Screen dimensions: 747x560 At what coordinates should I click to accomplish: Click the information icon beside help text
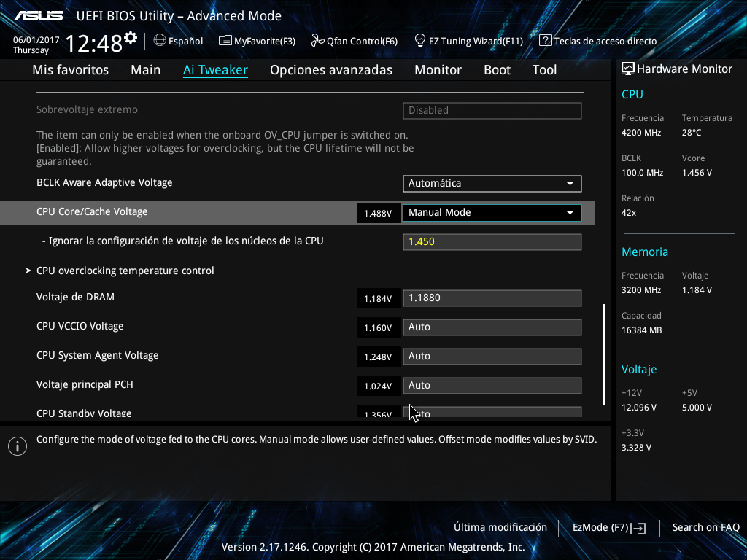point(18,446)
